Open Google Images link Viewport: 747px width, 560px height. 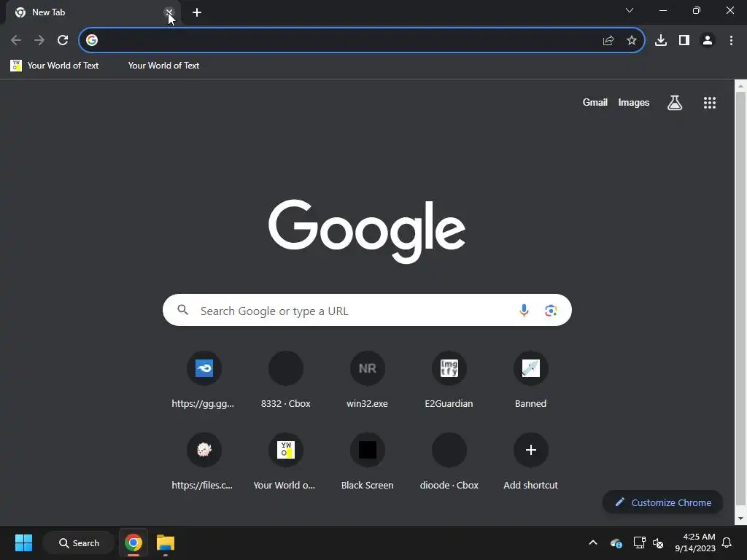[634, 102]
